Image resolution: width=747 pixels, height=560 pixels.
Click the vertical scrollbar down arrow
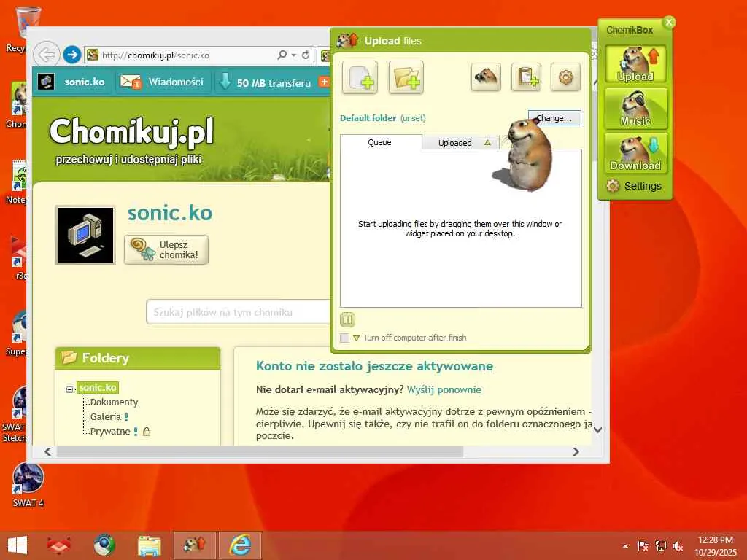[598, 429]
